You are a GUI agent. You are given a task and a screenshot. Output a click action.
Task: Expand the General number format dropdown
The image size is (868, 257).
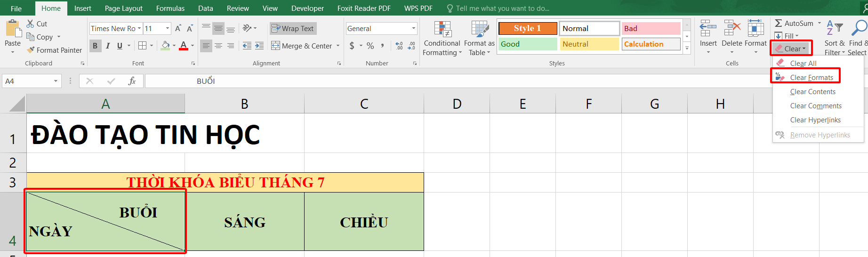click(x=414, y=29)
